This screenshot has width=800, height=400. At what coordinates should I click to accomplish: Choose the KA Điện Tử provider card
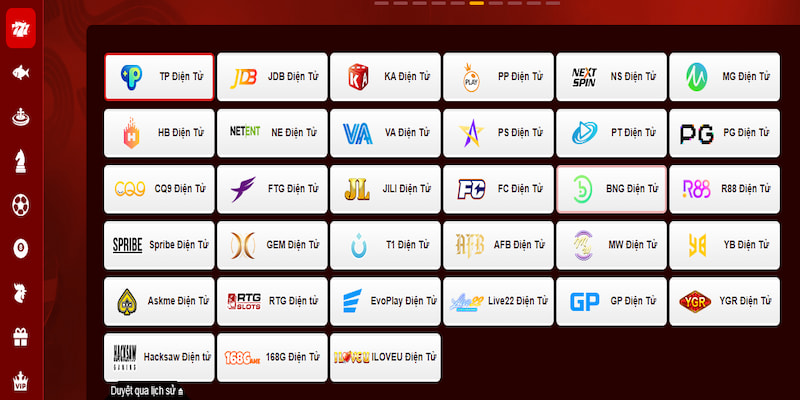(385, 77)
